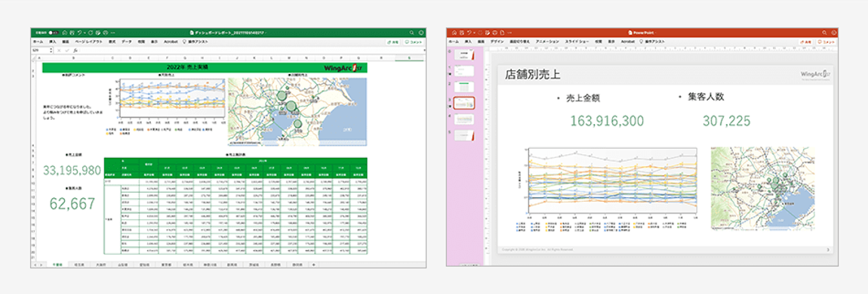Screen dimensions: 868x294
Task: Select the second slide thumbnail in PowerPoint
Action: pos(464,86)
